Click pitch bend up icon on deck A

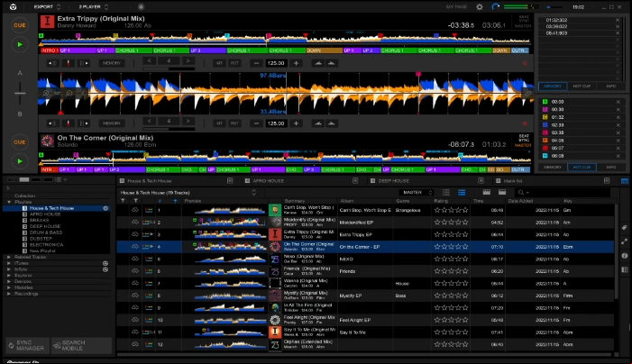pyautogui.click(x=331, y=63)
